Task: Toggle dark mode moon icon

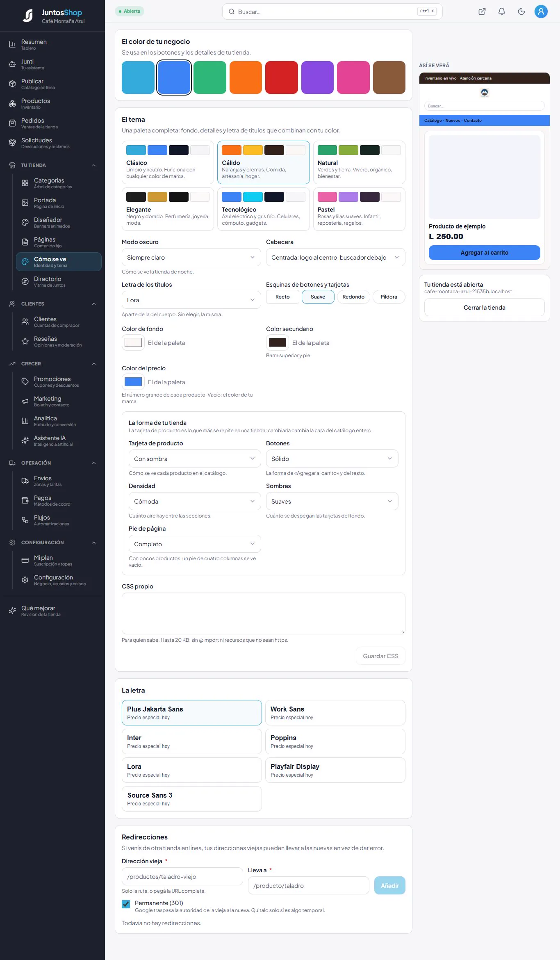Action: 521,11
